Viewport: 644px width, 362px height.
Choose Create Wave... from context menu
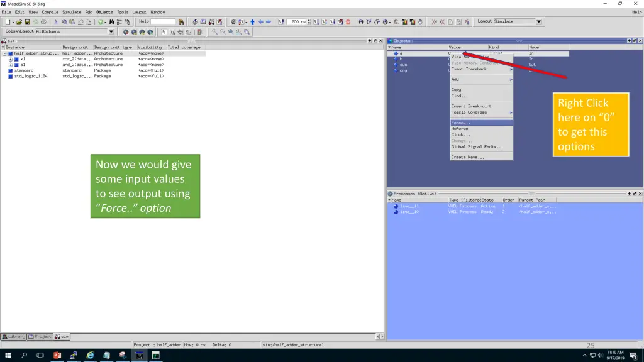tap(481, 157)
